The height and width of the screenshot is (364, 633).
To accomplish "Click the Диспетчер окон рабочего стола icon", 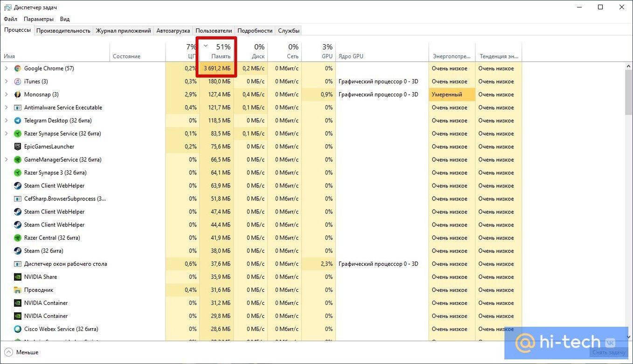I will click(18, 264).
